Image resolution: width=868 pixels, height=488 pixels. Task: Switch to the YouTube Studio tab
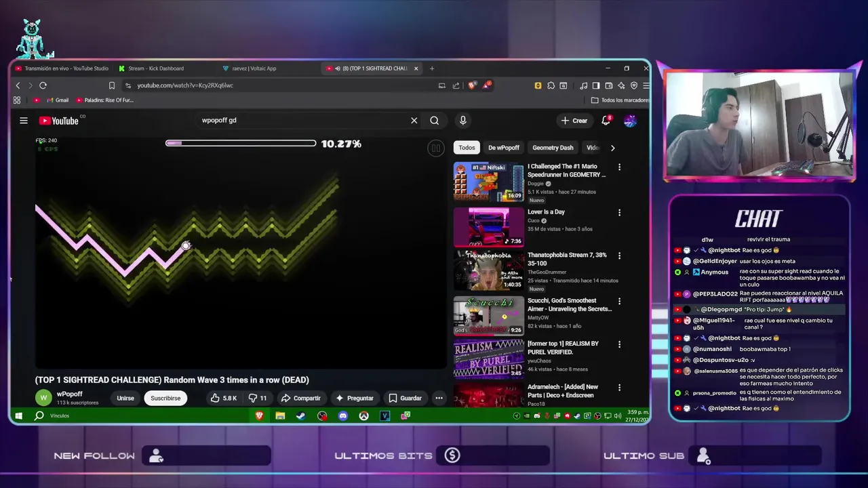tap(62, 68)
